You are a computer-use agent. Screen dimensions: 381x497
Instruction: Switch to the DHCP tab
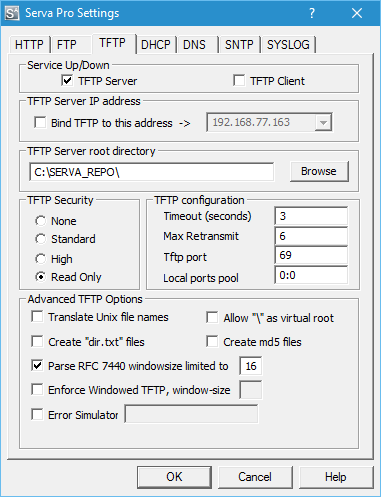pyautogui.click(x=156, y=45)
